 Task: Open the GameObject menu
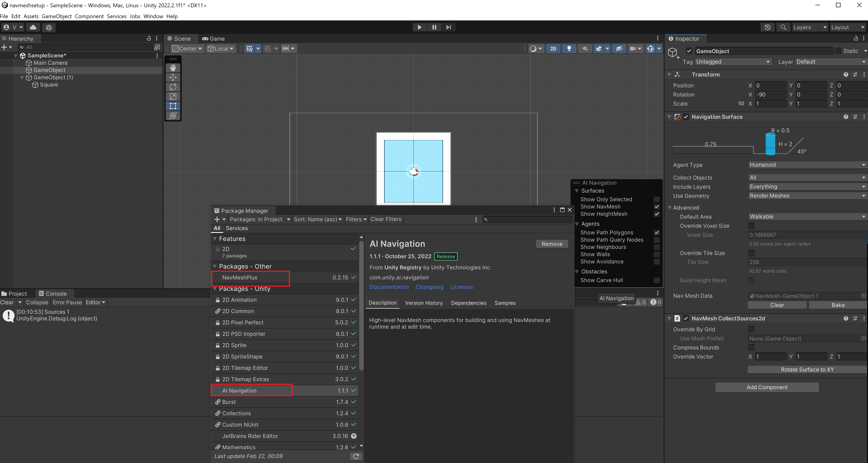(57, 16)
